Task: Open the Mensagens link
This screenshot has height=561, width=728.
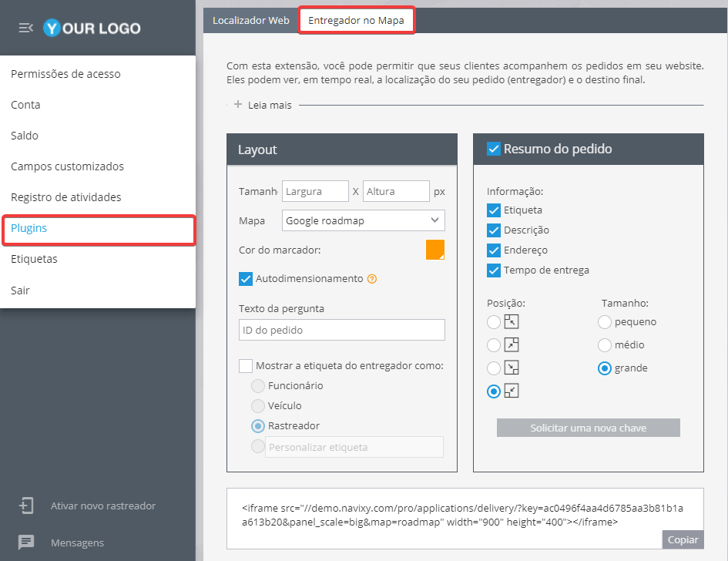Action: pos(77,543)
